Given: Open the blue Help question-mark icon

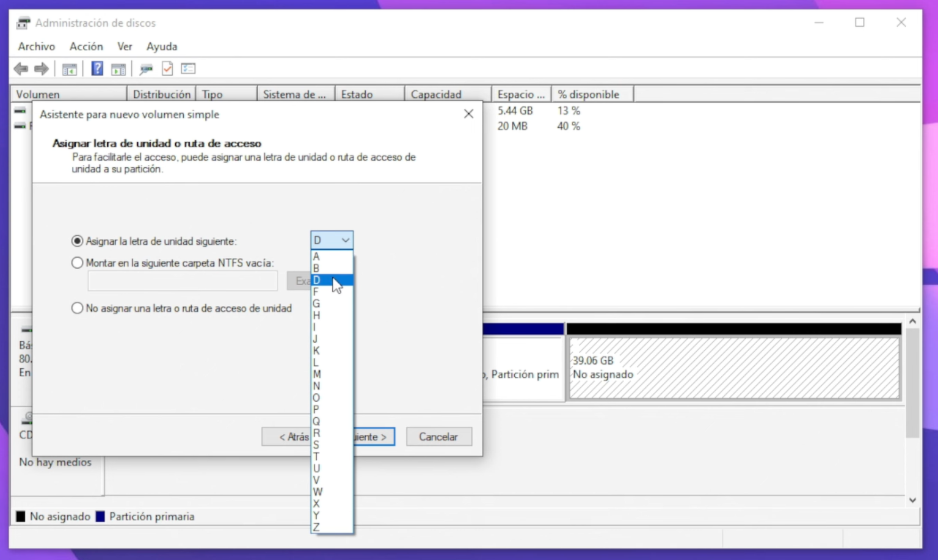Looking at the screenshot, I should (97, 68).
